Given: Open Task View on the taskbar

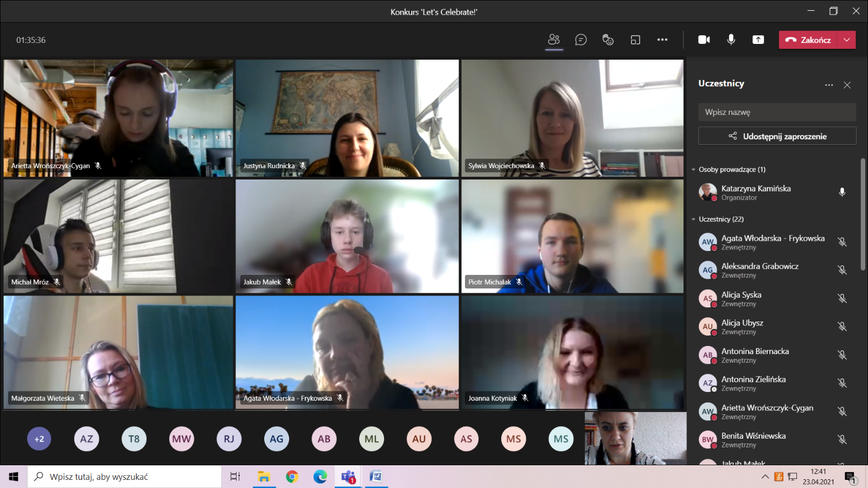Looking at the screenshot, I should (235, 477).
